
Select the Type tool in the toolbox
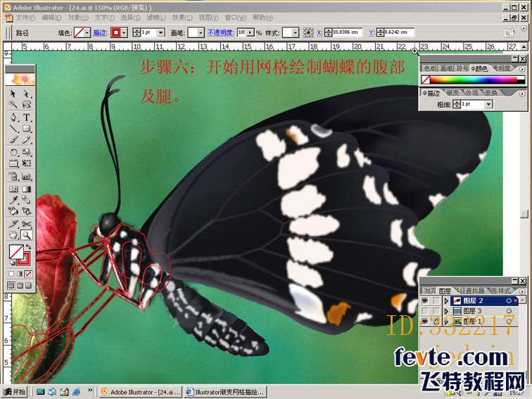[27, 117]
